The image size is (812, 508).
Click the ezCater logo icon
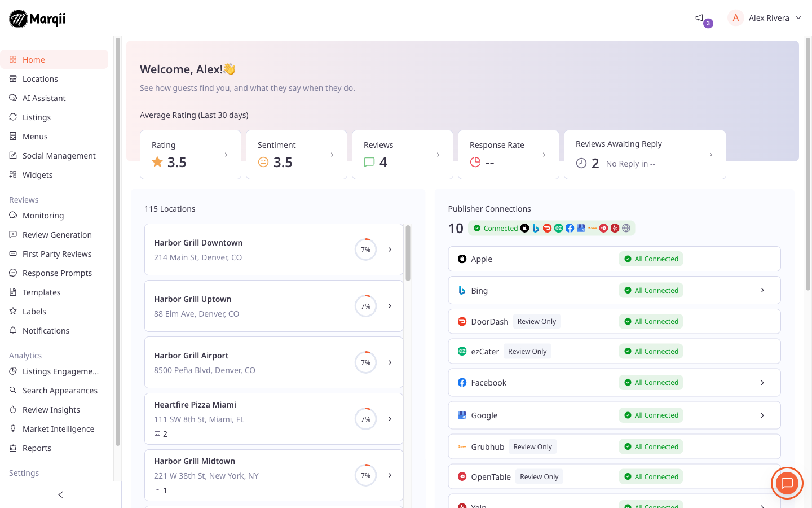point(462,351)
